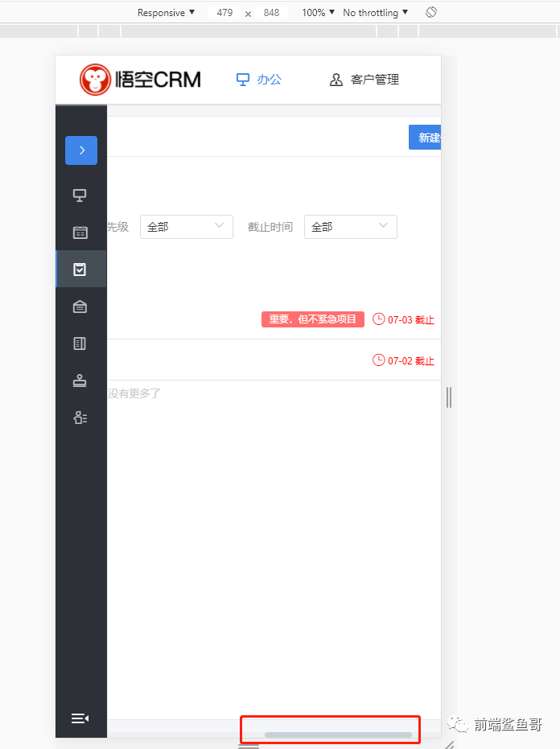This screenshot has height=749, width=560.
Task: Open the 100% zoom dropdown
Action: [x=319, y=12]
